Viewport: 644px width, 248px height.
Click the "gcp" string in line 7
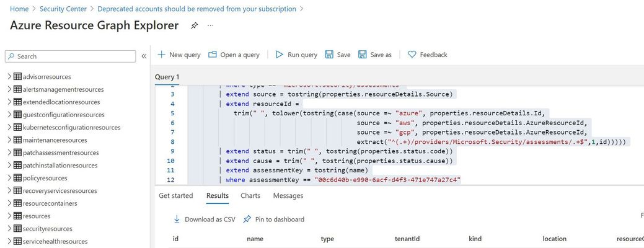click(406, 132)
